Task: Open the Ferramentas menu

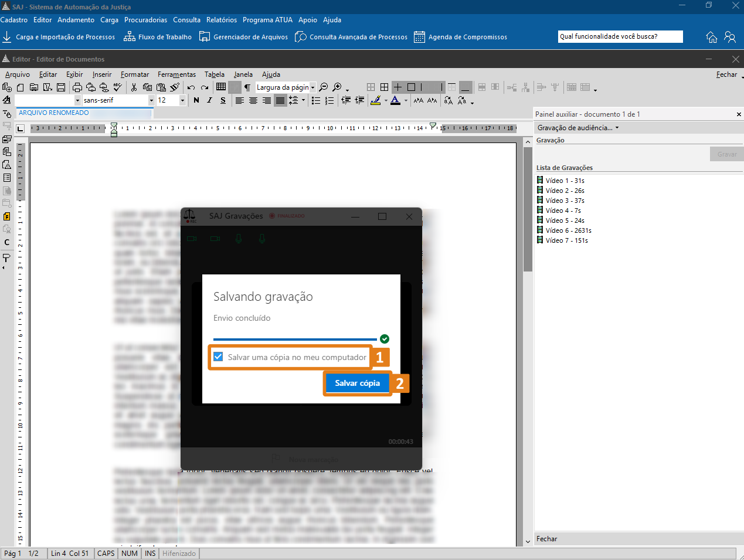Action: 176,74
